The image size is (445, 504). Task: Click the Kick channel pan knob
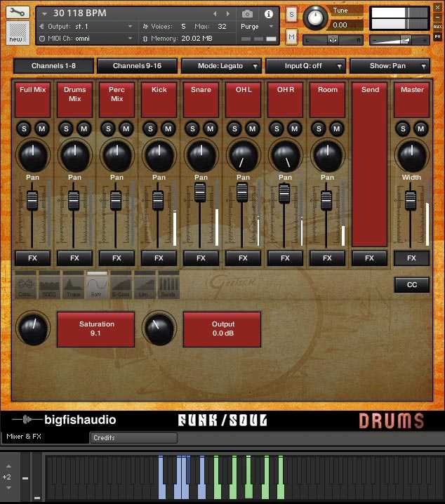(x=159, y=156)
